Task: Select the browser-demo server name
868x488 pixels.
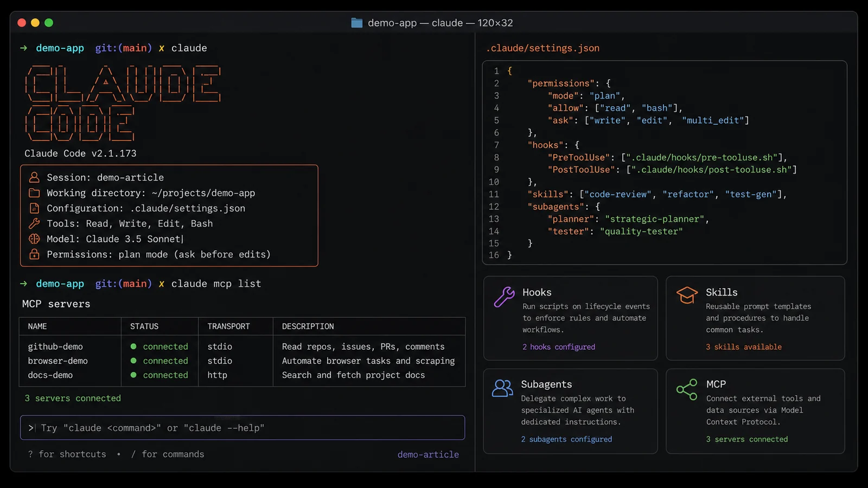Action: [x=58, y=361]
